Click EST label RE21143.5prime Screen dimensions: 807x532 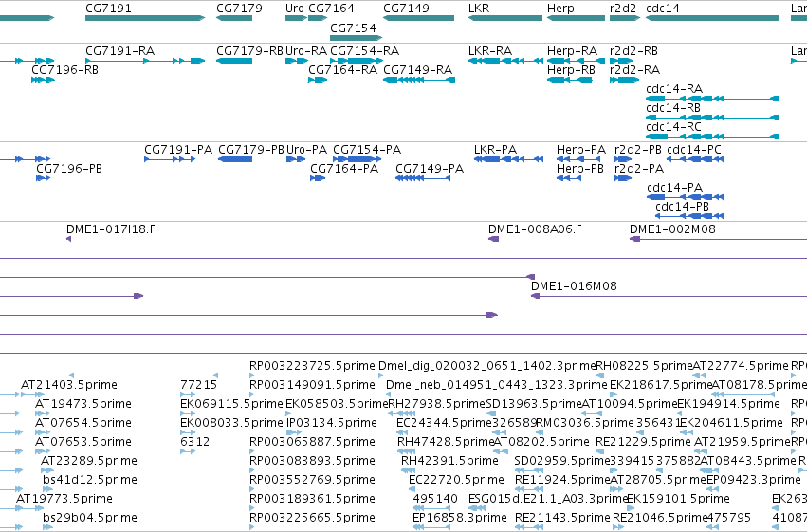pos(562,518)
